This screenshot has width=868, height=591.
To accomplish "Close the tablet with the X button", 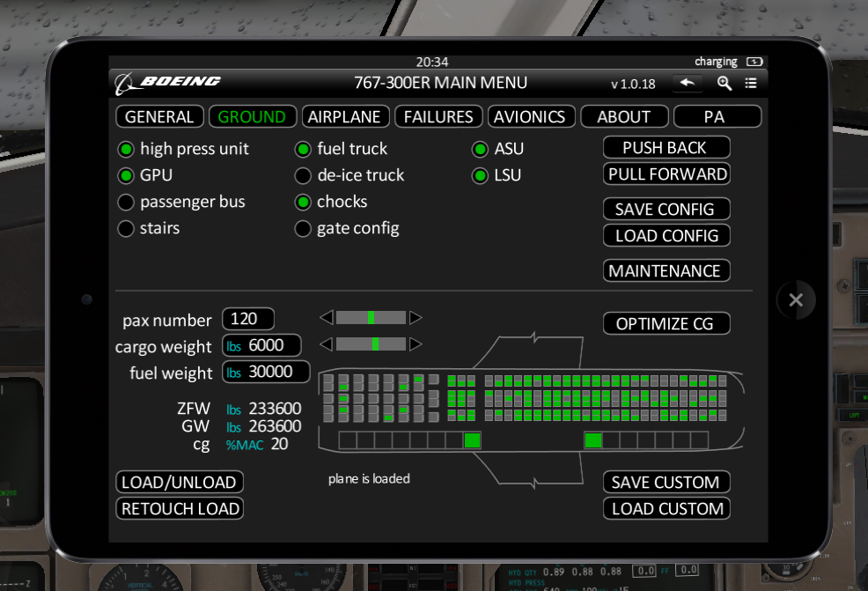I will tap(796, 300).
